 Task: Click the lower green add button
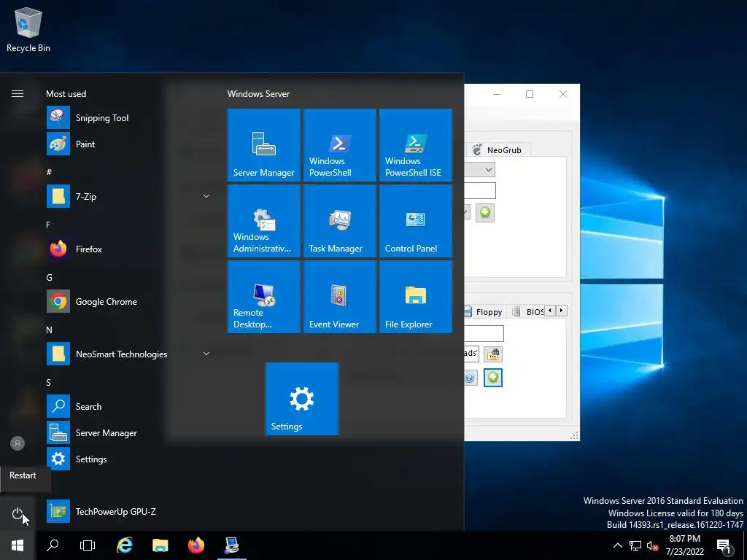point(493,378)
